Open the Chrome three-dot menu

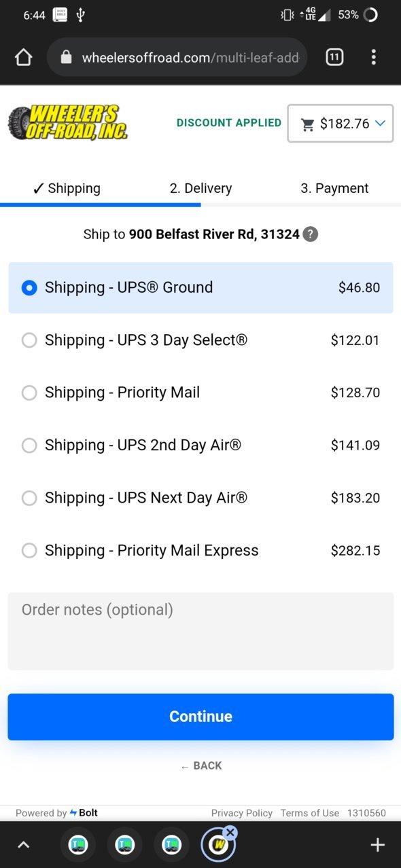(373, 58)
